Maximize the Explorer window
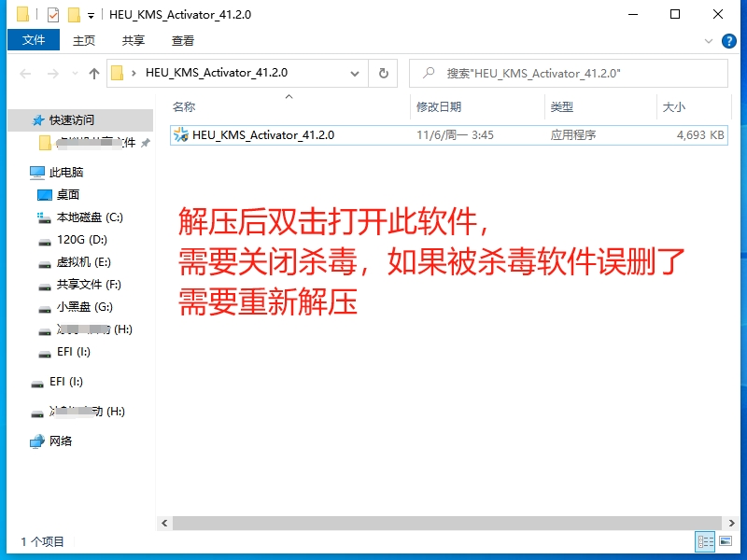The image size is (747, 560). pyautogui.click(x=674, y=14)
